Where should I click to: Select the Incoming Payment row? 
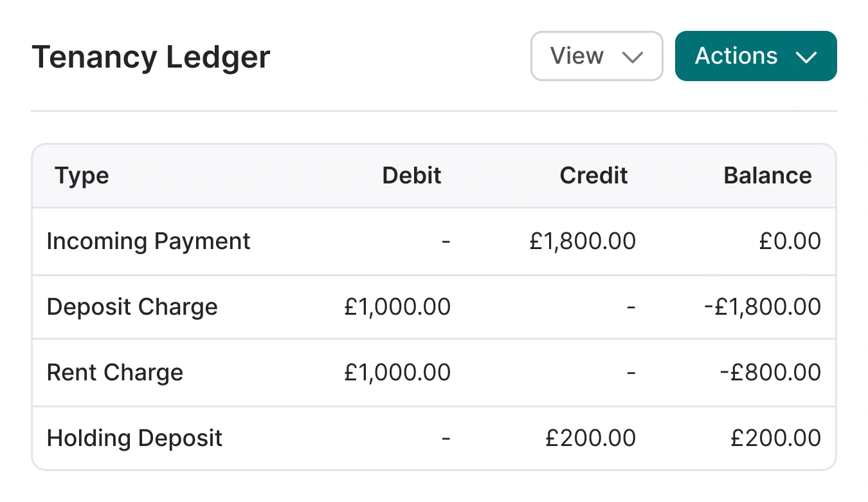pyautogui.click(x=149, y=241)
